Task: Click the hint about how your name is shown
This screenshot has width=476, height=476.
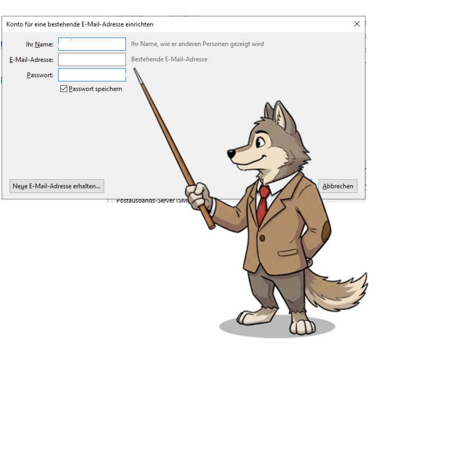Action: pos(197,44)
